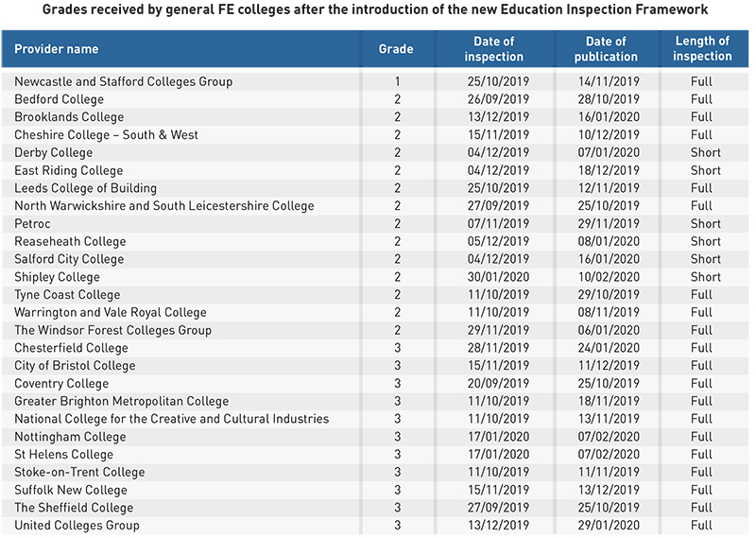
Task: Select the Length of inspection header
Action: coord(702,49)
